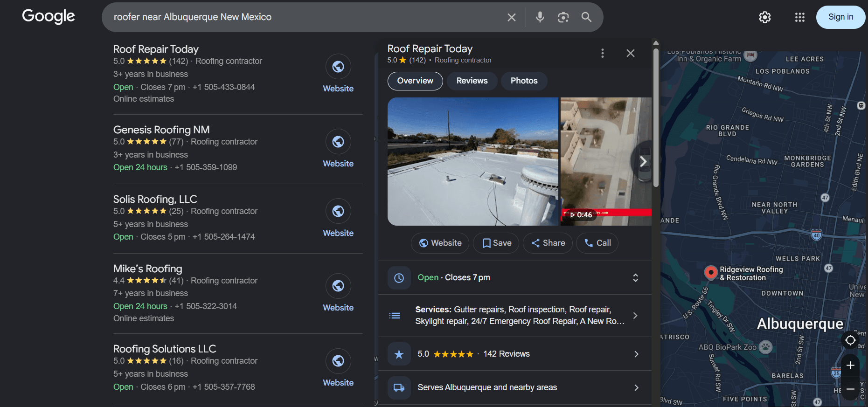Call Roof Repair Today
The height and width of the screenshot is (407, 868).
pyautogui.click(x=597, y=243)
